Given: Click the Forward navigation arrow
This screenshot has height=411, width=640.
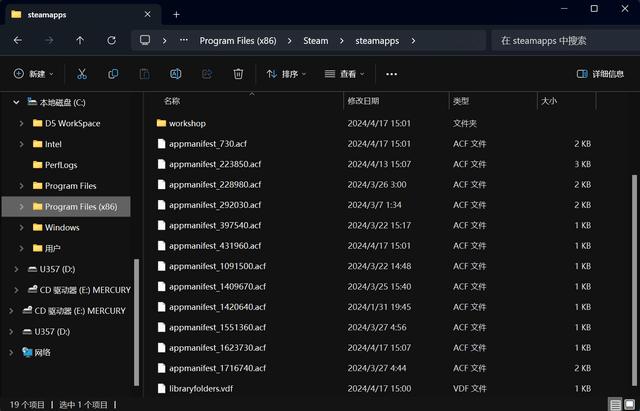Looking at the screenshot, I should (x=49, y=40).
